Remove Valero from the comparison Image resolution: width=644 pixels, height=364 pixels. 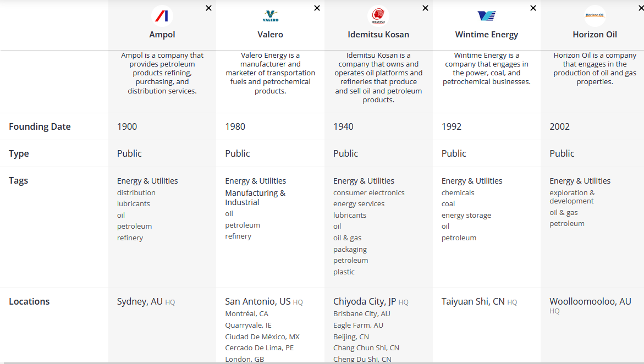[317, 8]
